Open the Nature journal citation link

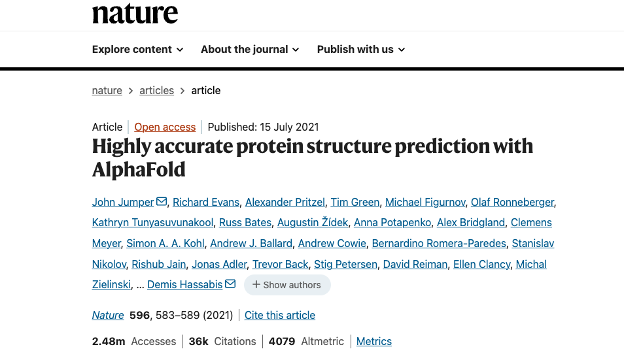pos(108,315)
